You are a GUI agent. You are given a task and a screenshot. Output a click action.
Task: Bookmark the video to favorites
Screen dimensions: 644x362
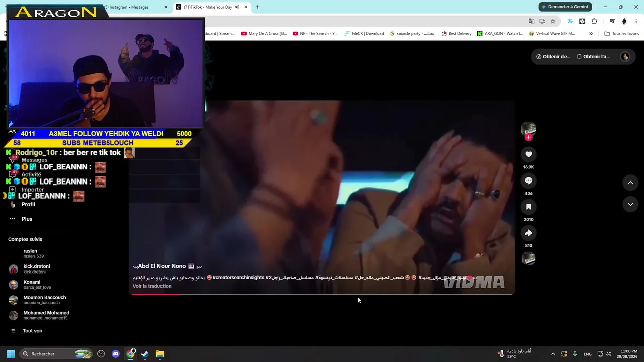point(528,207)
